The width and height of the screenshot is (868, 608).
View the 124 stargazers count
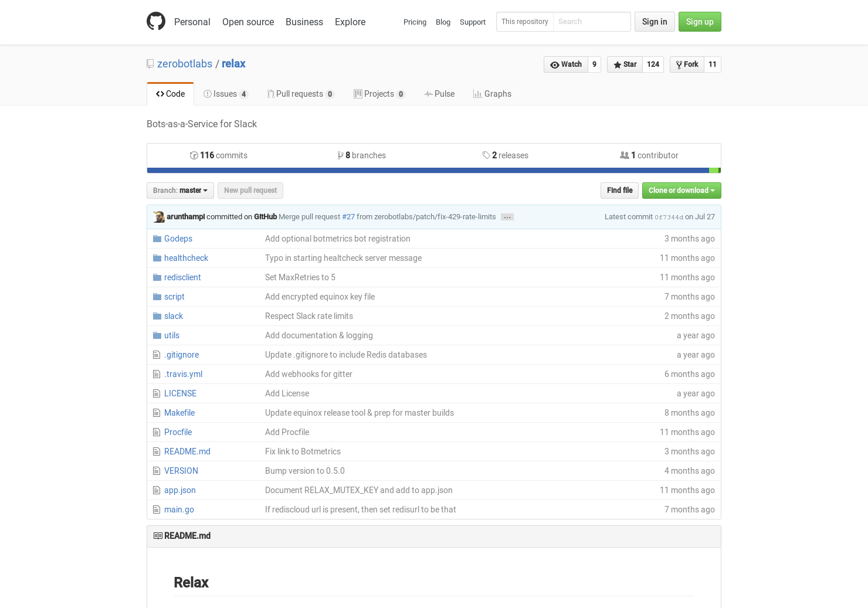(653, 64)
